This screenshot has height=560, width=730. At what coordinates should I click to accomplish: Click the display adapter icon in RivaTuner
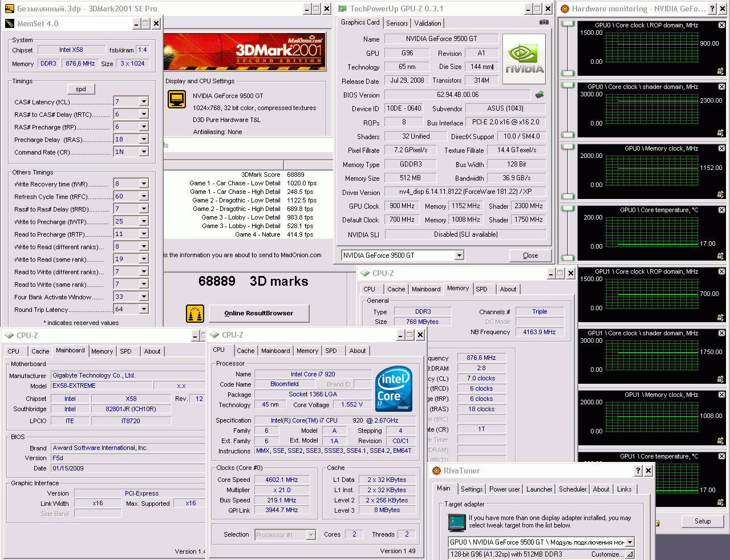[457, 522]
